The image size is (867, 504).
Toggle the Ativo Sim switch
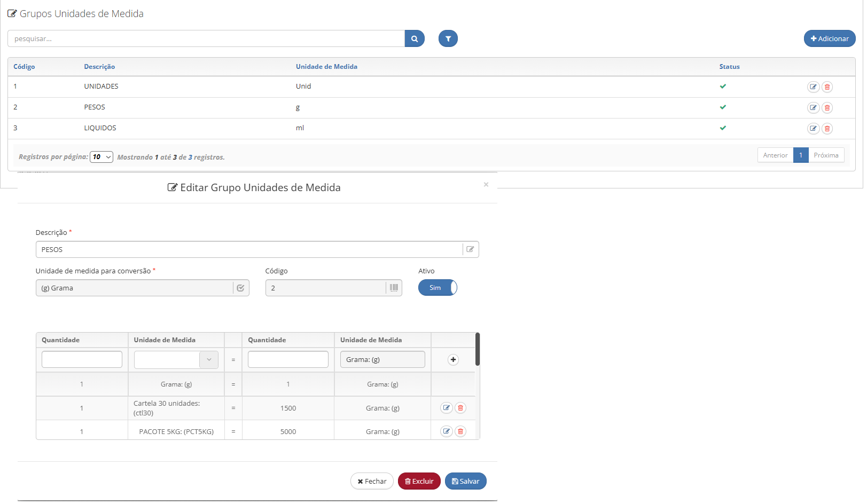pos(438,288)
